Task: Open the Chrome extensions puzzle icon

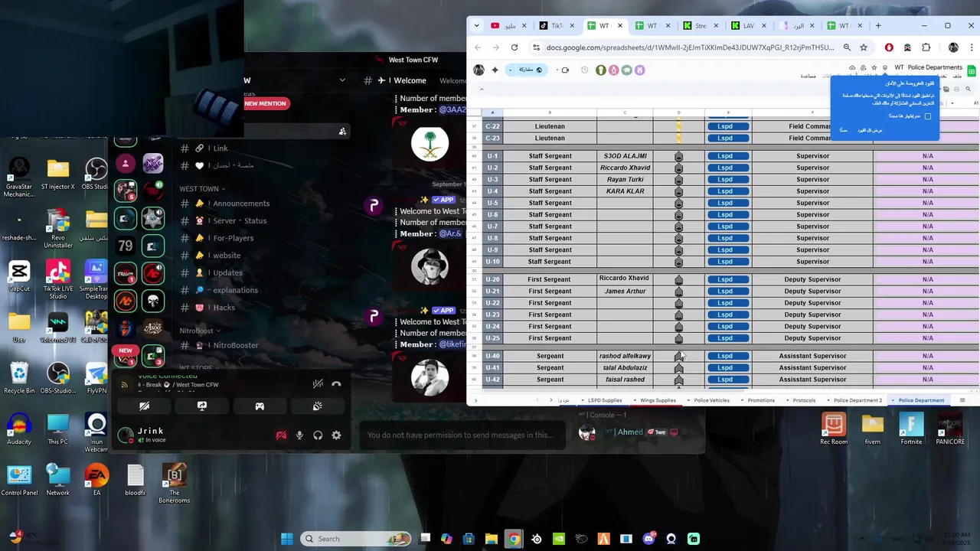Action: [926, 47]
